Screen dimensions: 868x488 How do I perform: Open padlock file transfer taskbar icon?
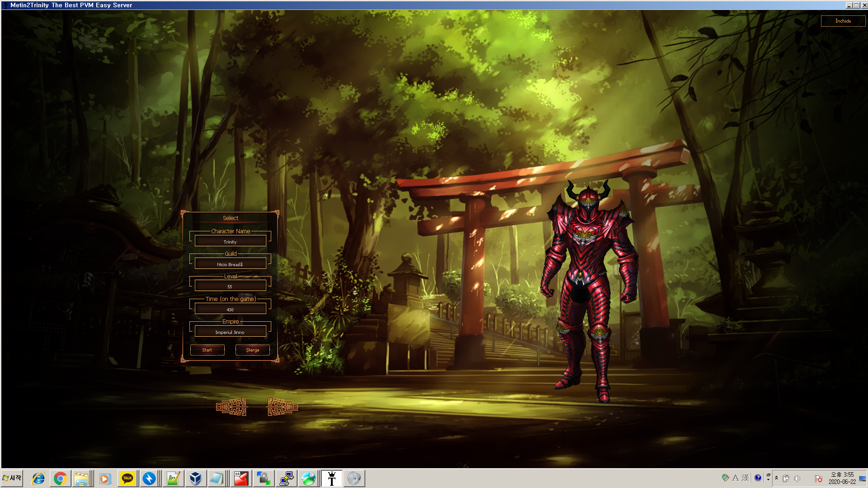pyautogui.click(x=264, y=479)
